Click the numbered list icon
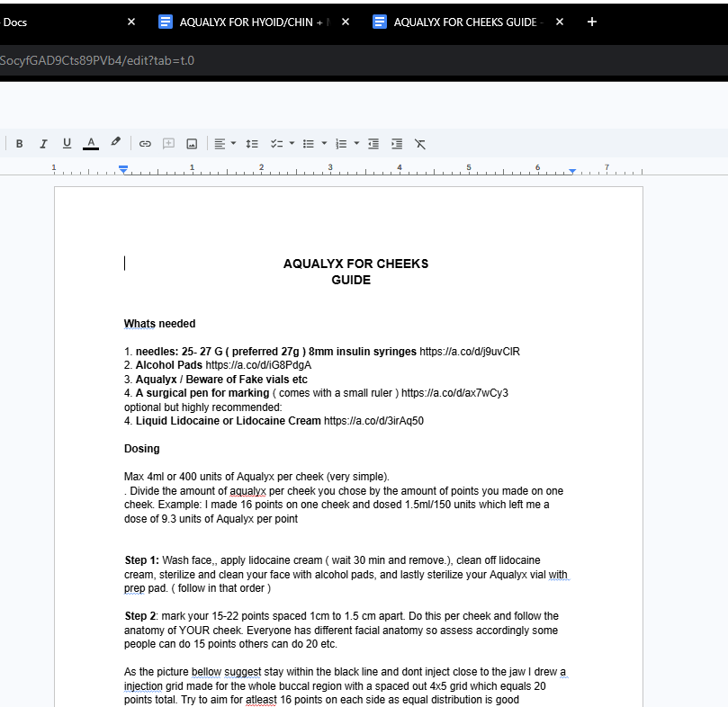 341,144
